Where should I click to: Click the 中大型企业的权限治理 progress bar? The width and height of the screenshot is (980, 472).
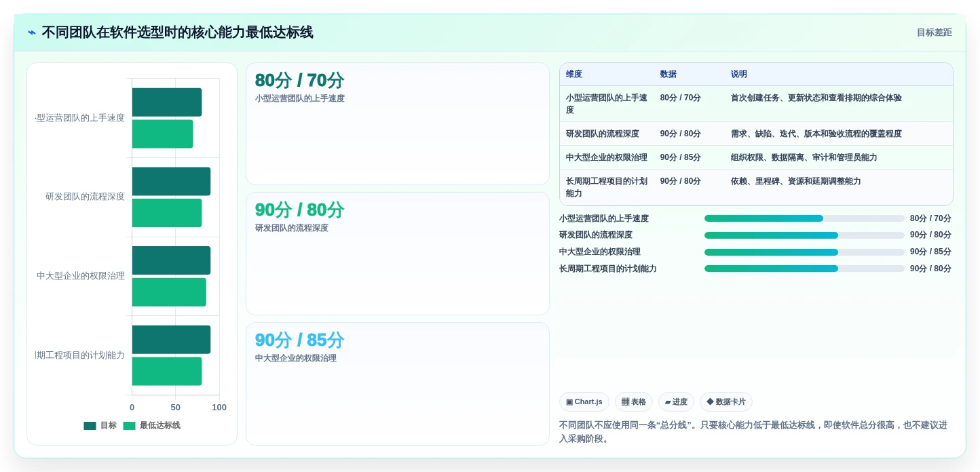(804, 252)
